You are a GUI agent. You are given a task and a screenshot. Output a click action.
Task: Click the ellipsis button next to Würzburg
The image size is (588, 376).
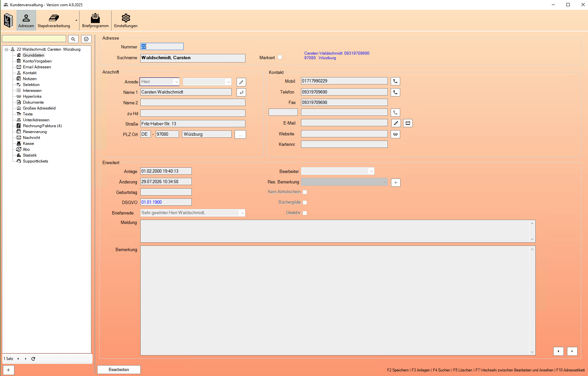click(x=240, y=134)
